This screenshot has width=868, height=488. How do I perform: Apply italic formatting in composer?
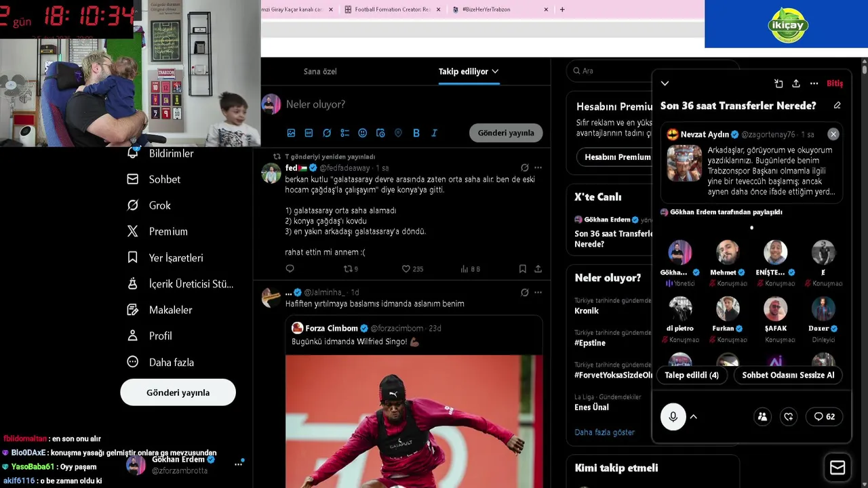434,133
